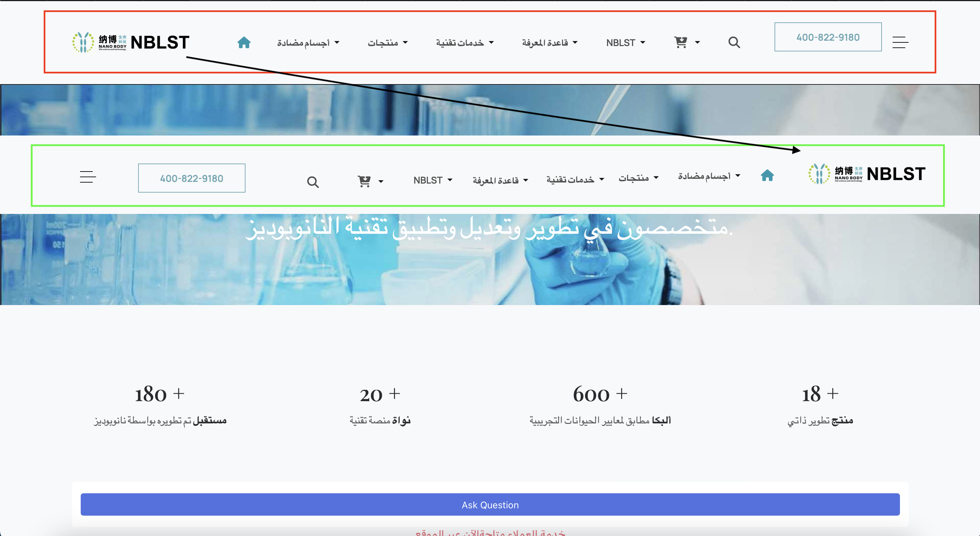The width and height of the screenshot is (980, 536).
Task: Click home icon in red-outlined navbar
Action: coord(244,42)
